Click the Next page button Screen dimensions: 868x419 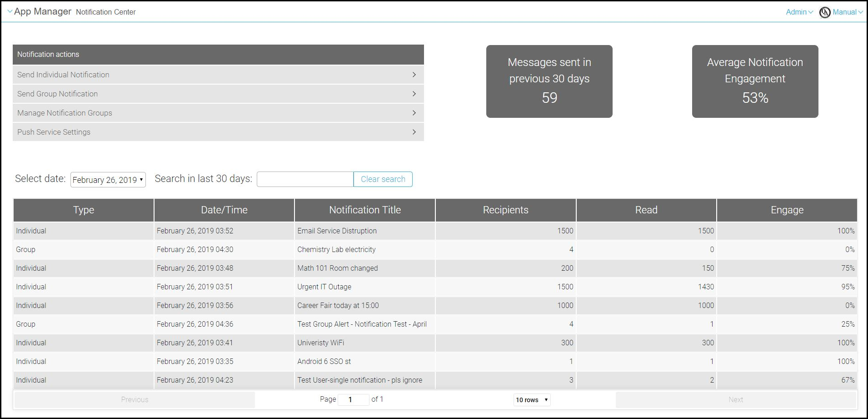coord(736,399)
